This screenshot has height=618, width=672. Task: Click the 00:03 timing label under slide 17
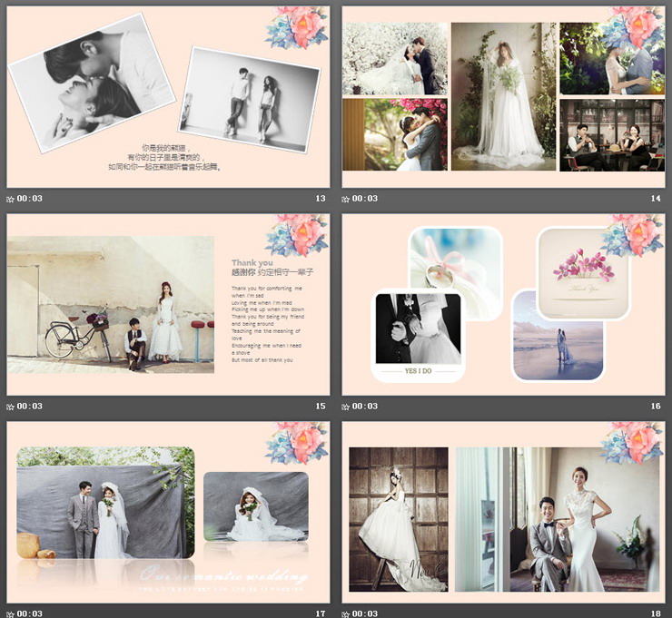click(x=30, y=613)
